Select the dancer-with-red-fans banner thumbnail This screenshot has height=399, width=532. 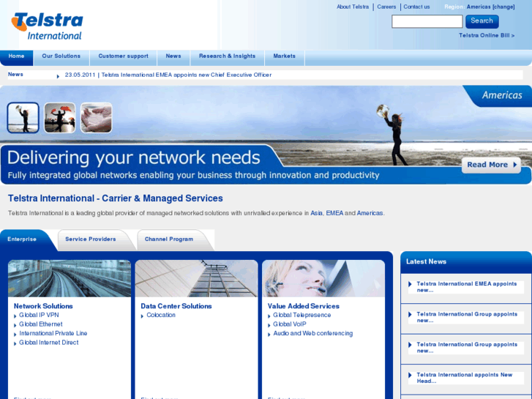[60, 118]
